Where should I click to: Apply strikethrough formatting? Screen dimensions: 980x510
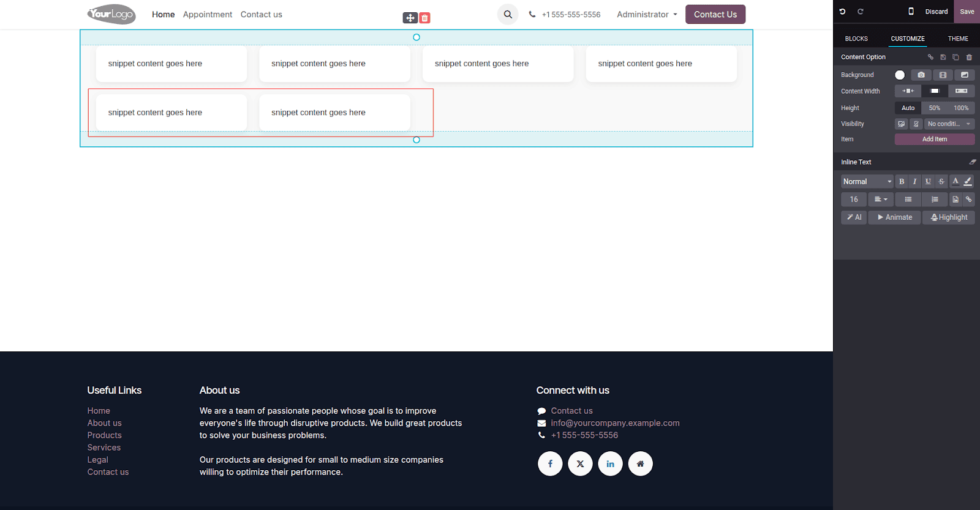pyautogui.click(x=941, y=181)
